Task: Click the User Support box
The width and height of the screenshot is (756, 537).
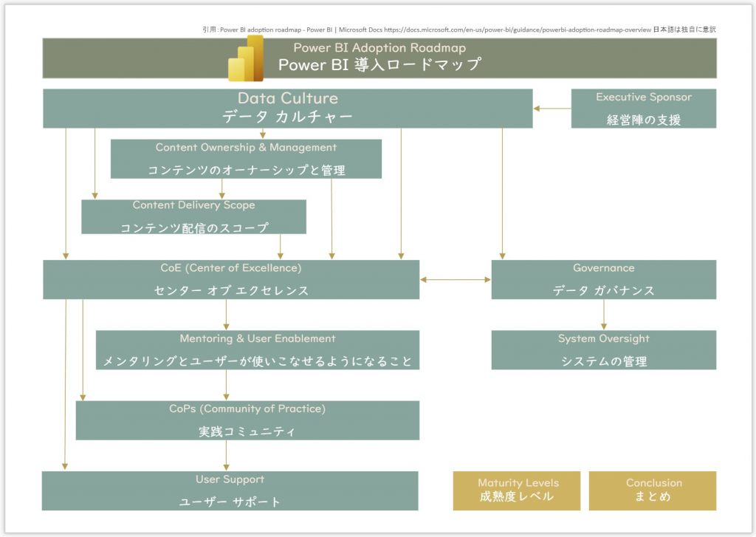Action: coord(230,490)
